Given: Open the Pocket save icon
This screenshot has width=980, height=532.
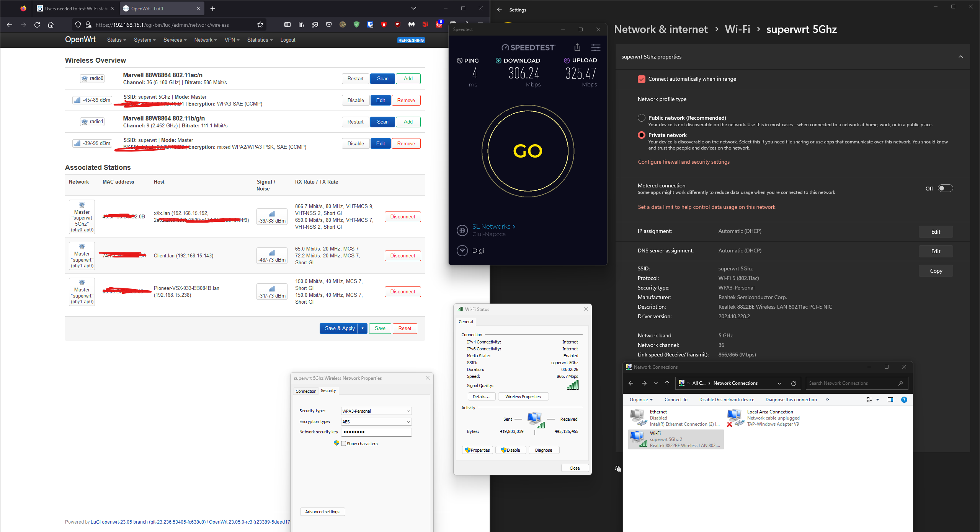Looking at the screenshot, I should [x=329, y=25].
